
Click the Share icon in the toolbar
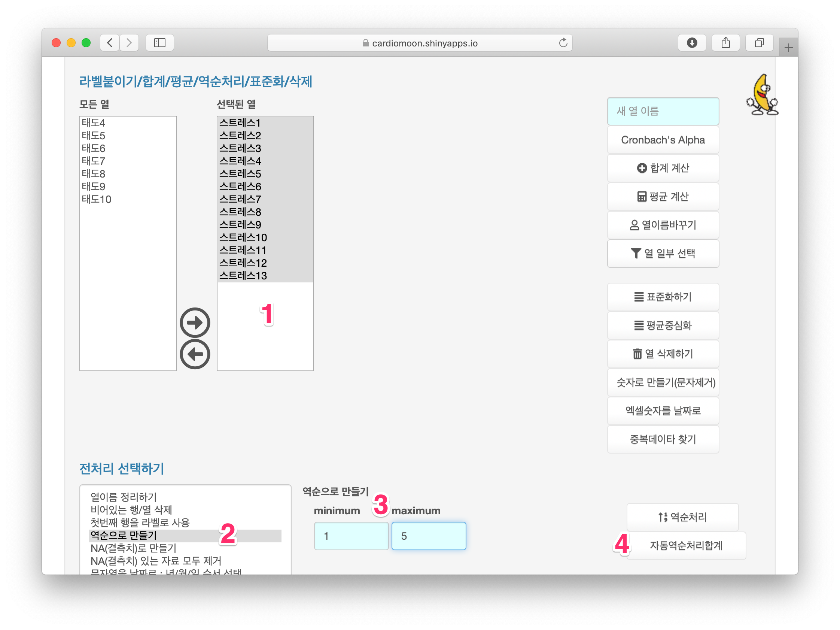coord(725,43)
